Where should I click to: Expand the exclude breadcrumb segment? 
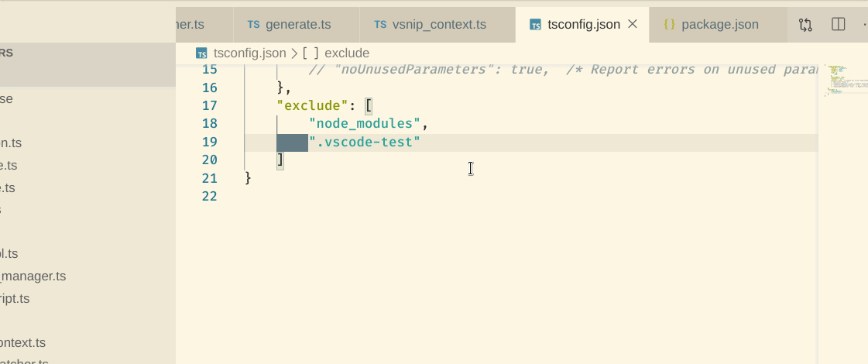[x=347, y=53]
